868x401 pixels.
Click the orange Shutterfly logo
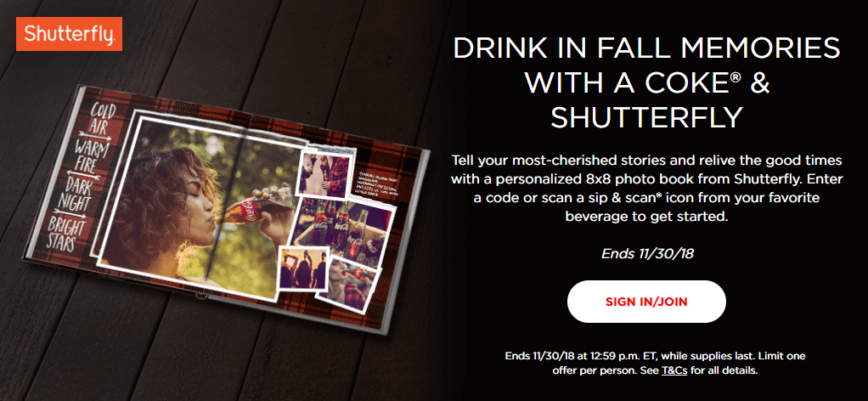click(x=69, y=34)
